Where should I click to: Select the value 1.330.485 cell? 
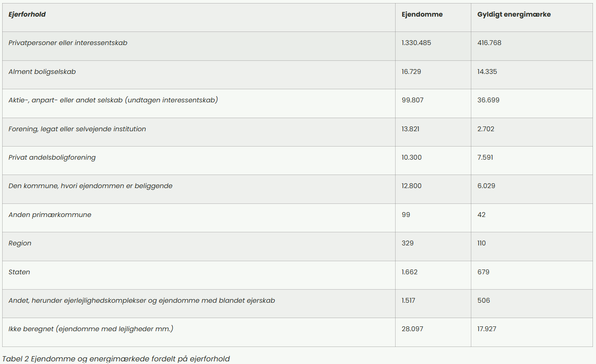pos(416,43)
